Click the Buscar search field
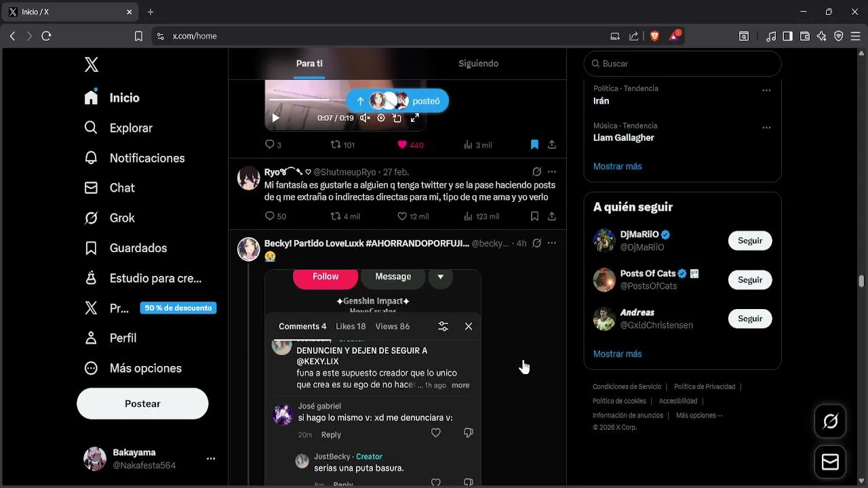This screenshot has width=868, height=488. click(x=682, y=63)
